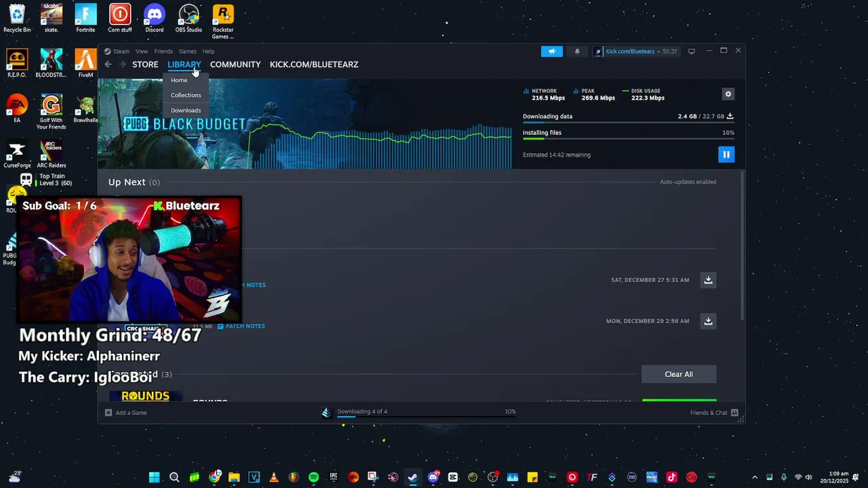868x488 pixels.
Task: Choose Collections from Library dropdown
Action: (x=186, y=95)
